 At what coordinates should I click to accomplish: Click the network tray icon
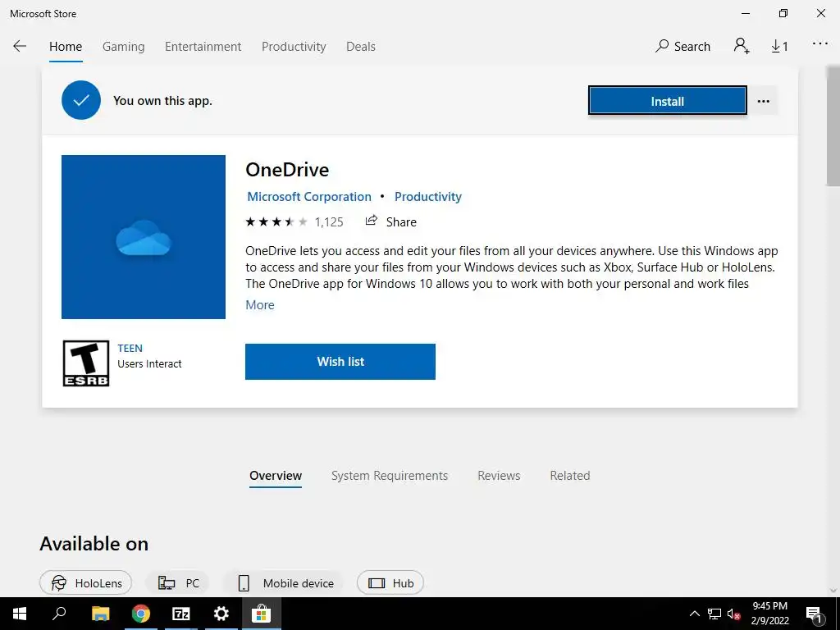pos(714,614)
